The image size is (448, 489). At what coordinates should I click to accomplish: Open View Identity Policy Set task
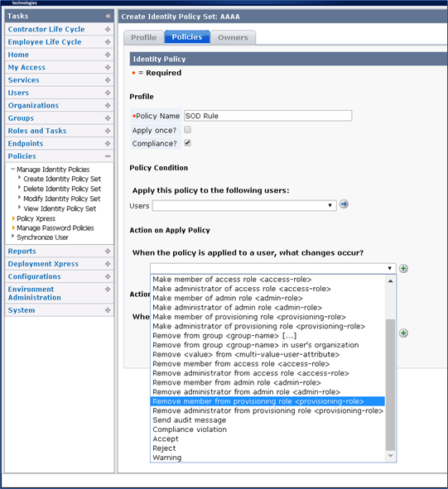[x=60, y=209]
